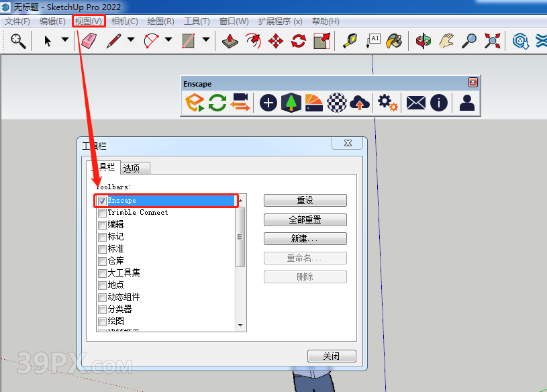Switch to the 选项 tab

134,168
